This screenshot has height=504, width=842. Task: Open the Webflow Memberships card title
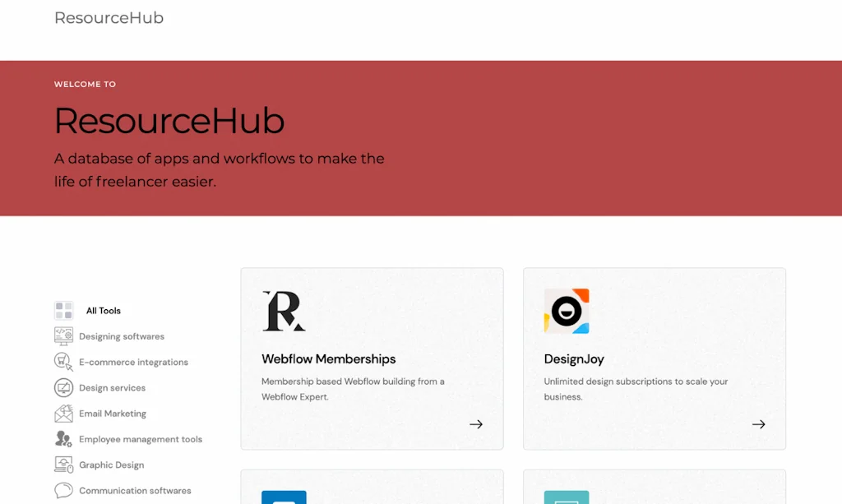[x=328, y=358]
